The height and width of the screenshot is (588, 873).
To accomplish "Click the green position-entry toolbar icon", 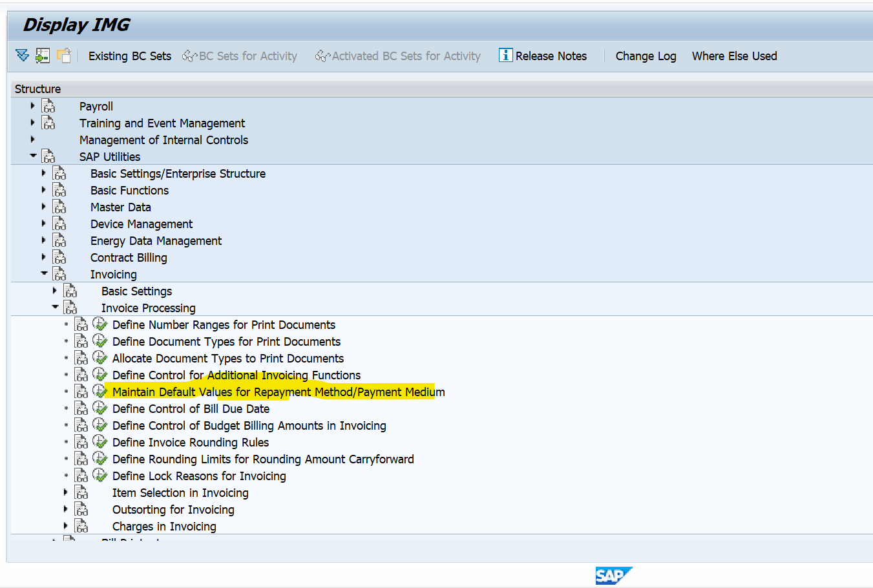I will click(x=43, y=56).
